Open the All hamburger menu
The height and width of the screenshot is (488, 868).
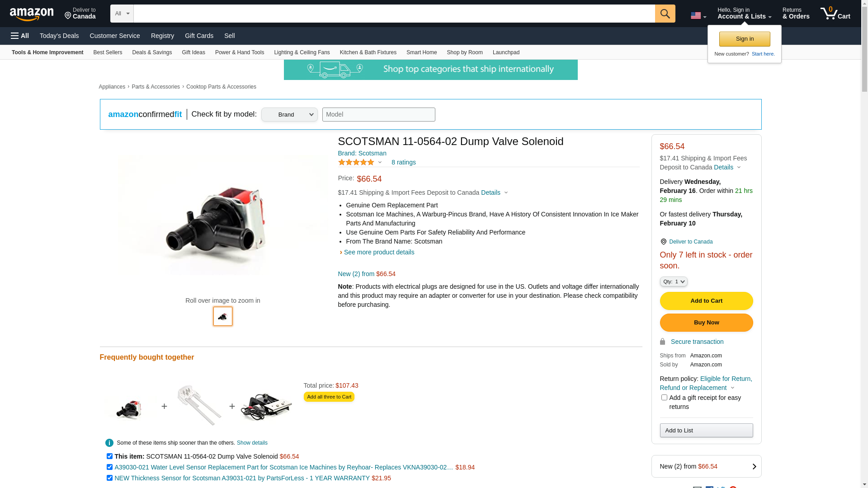[20, 36]
